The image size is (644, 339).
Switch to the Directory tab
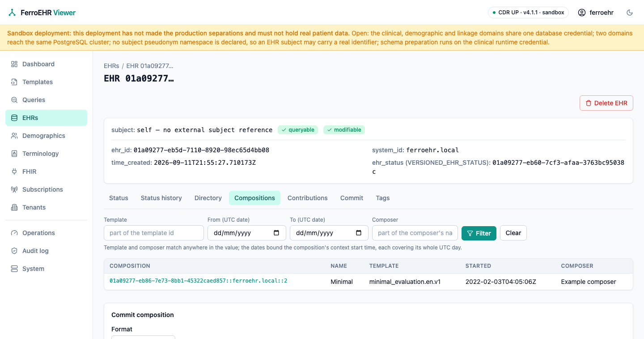point(208,198)
